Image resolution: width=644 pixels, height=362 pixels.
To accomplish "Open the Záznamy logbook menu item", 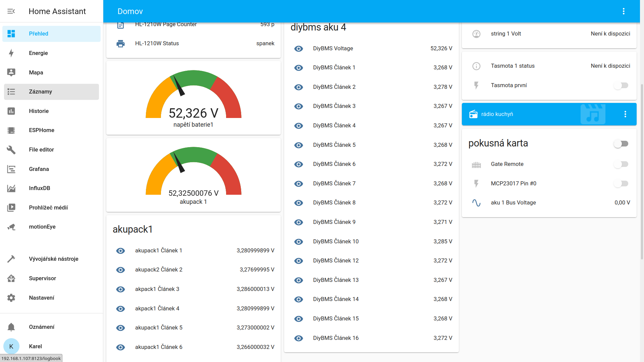I will click(x=51, y=92).
